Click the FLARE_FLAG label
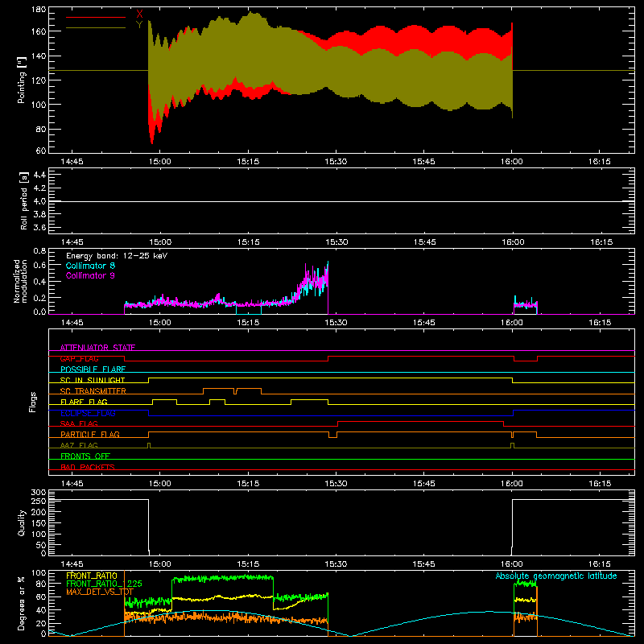The image size is (644, 644). 84,402
